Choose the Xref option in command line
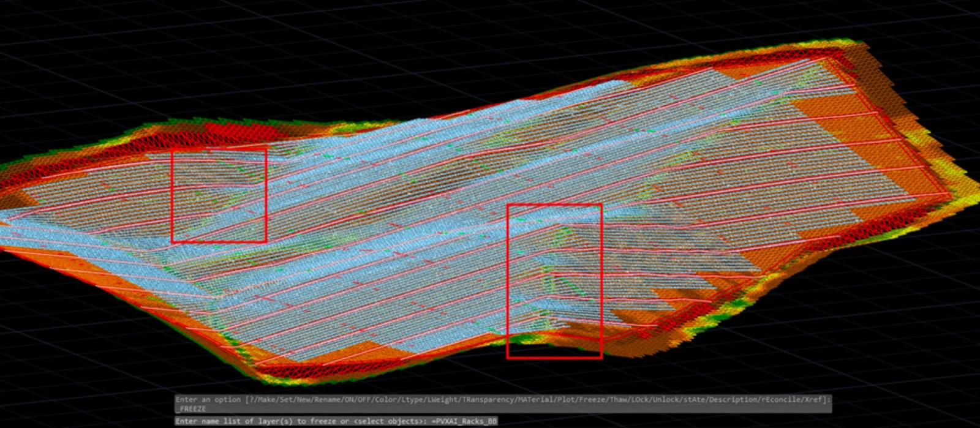 [x=813, y=400]
